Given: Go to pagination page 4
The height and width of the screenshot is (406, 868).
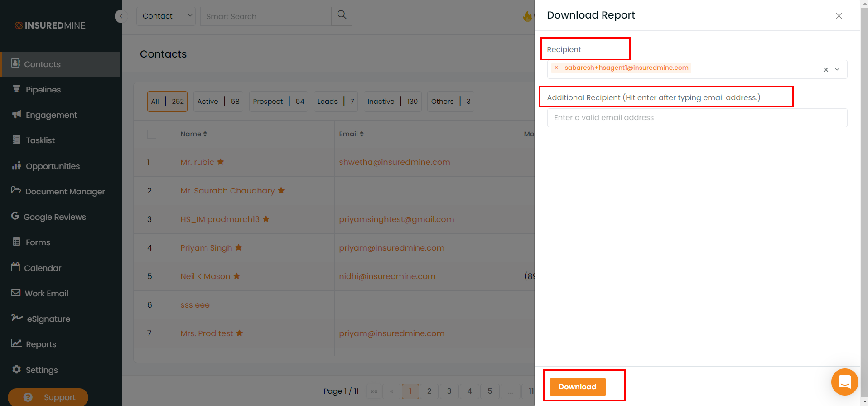Looking at the screenshot, I should (470, 391).
